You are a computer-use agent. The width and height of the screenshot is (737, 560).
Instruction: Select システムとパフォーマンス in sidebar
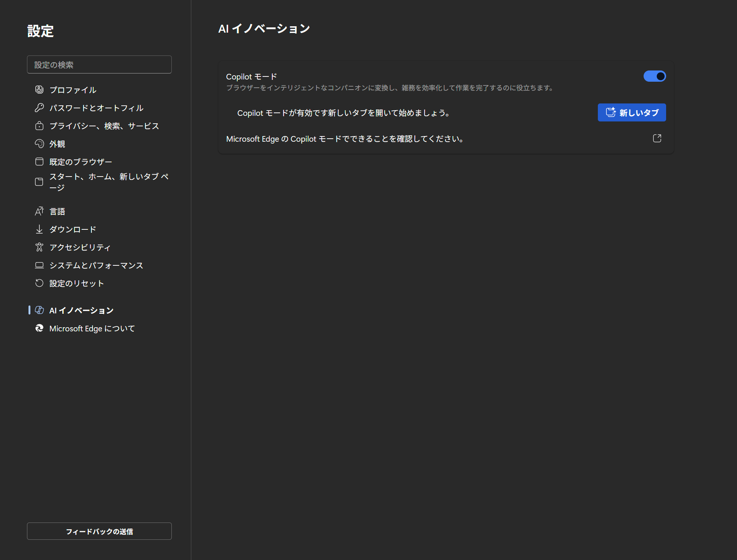(99, 265)
